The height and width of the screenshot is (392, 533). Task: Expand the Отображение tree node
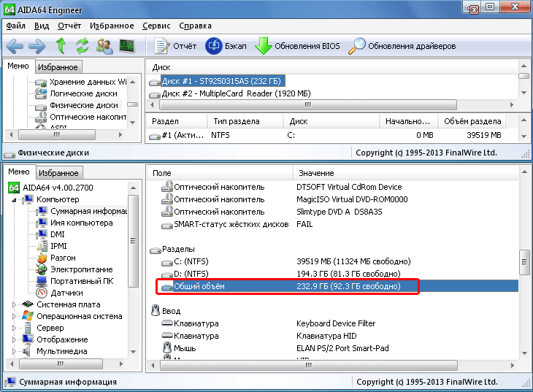click(x=14, y=340)
